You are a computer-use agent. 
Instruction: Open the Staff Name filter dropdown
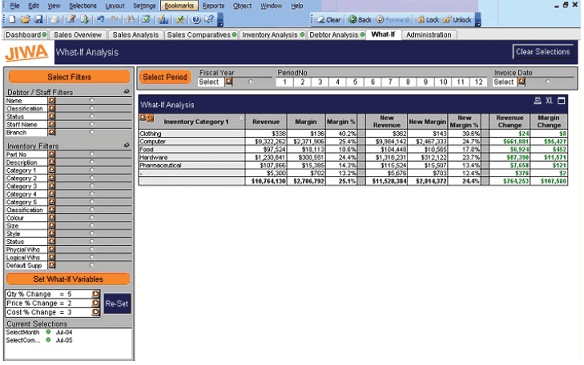[x=51, y=124]
